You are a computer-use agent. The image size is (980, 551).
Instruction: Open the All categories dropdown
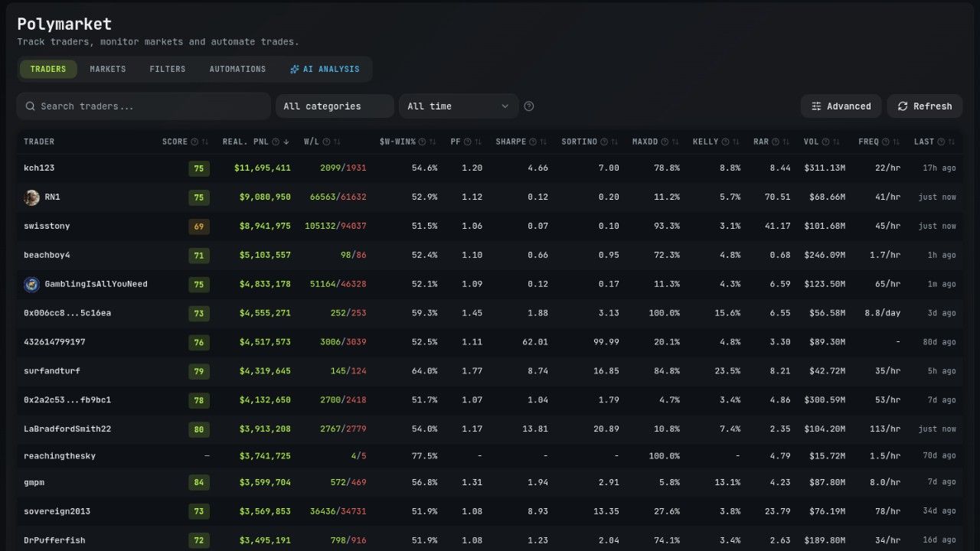[335, 106]
